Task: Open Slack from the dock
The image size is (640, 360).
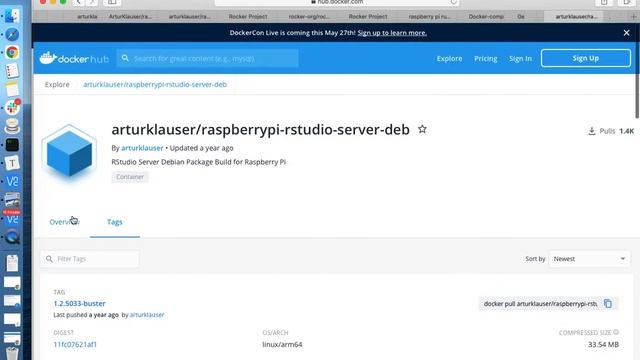Action: [x=12, y=107]
